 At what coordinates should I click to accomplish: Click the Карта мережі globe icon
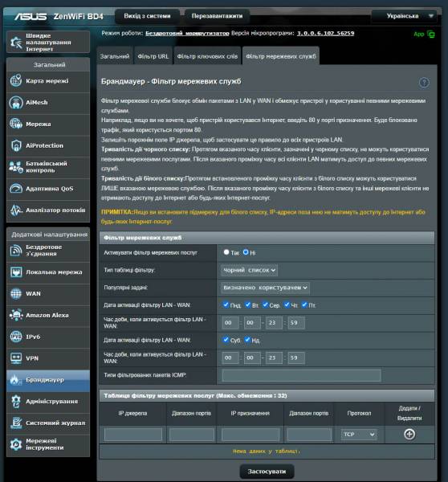[x=16, y=81]
